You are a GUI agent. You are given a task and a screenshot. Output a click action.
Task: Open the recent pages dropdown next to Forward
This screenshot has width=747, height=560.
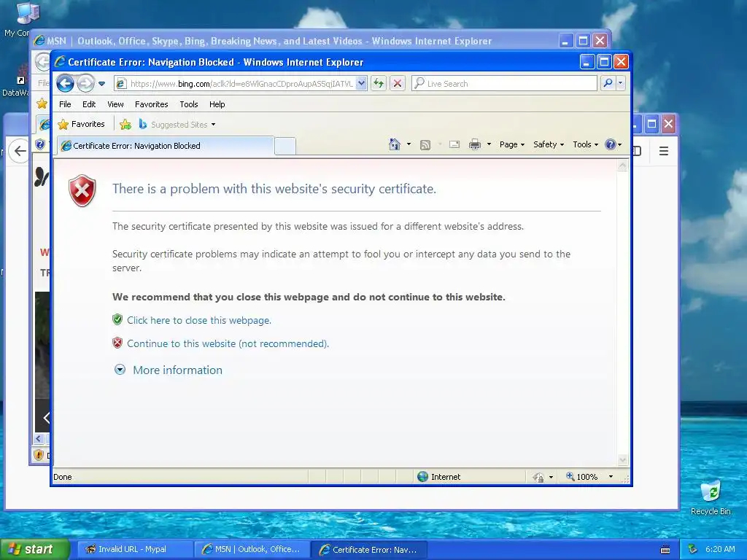[101, 84]
